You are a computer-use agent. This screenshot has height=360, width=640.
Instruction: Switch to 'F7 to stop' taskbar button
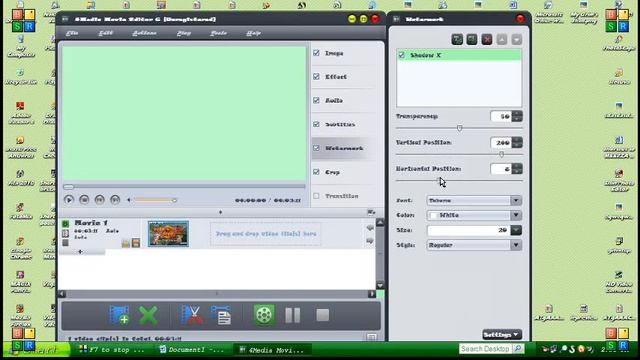pyautogui.click(x=111, y=350)
